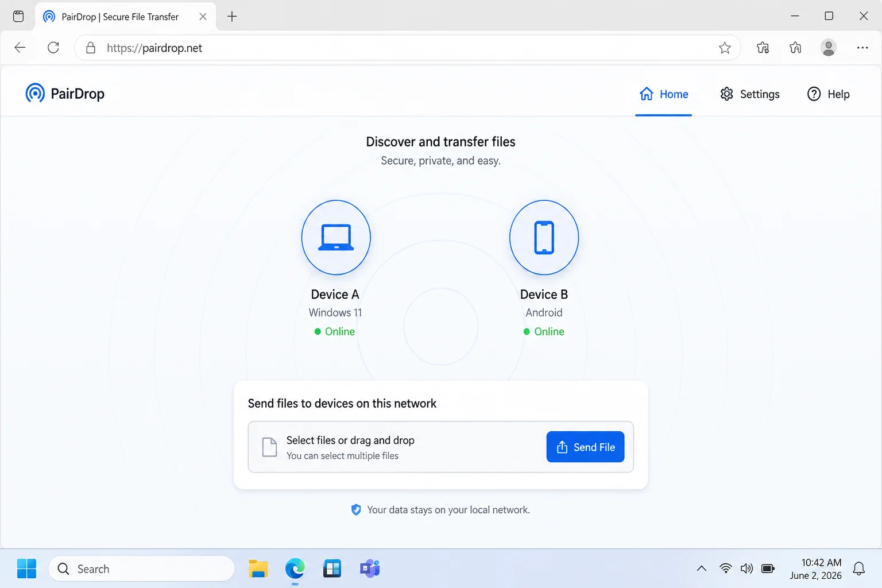This screenshot has height=588, width=882.
Task: Click the address bar showing pairdrop.net
Action: coord(407,48)
